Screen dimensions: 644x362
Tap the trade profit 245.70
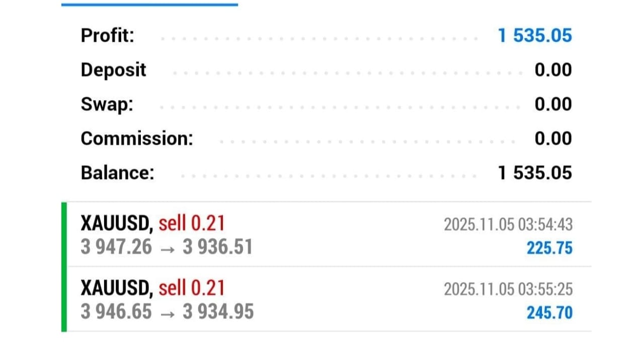pos(549,313)
